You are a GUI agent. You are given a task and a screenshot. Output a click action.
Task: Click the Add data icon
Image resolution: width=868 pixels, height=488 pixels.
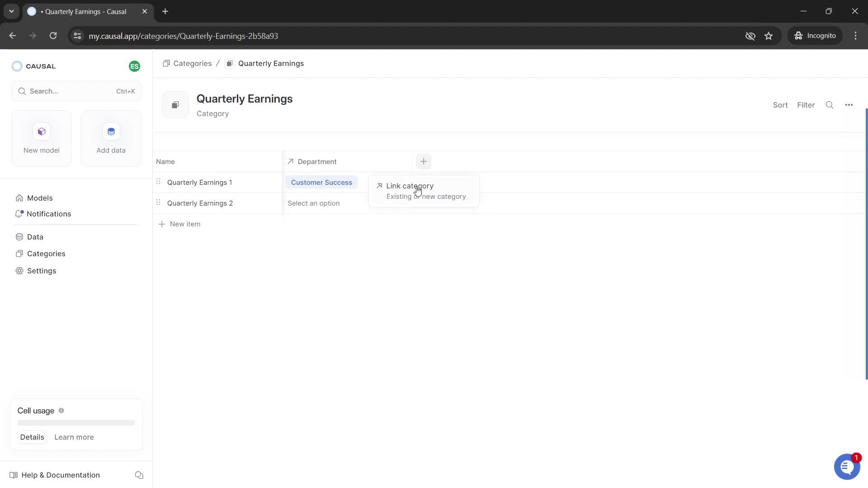(112, 131)
